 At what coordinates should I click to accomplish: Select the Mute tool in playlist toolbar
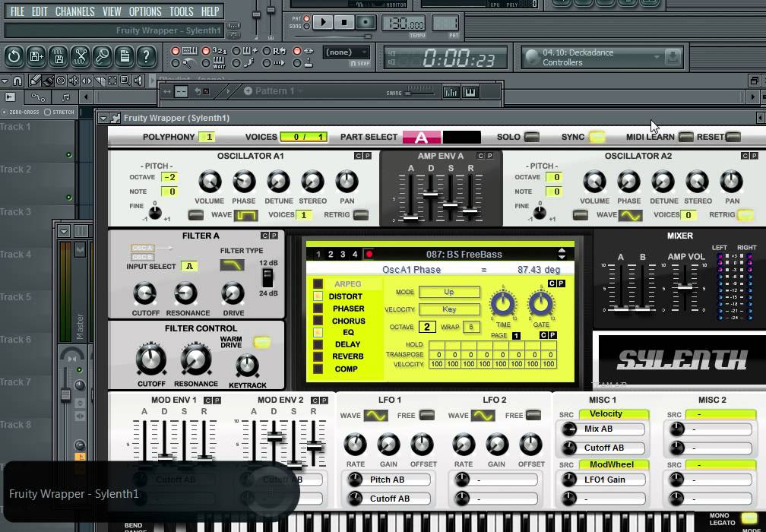point(74,80)
